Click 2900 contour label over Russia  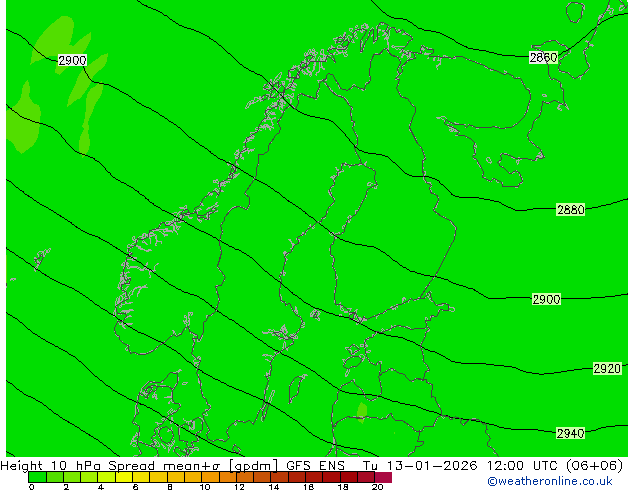pyautogui.click(x=546, y=300)
